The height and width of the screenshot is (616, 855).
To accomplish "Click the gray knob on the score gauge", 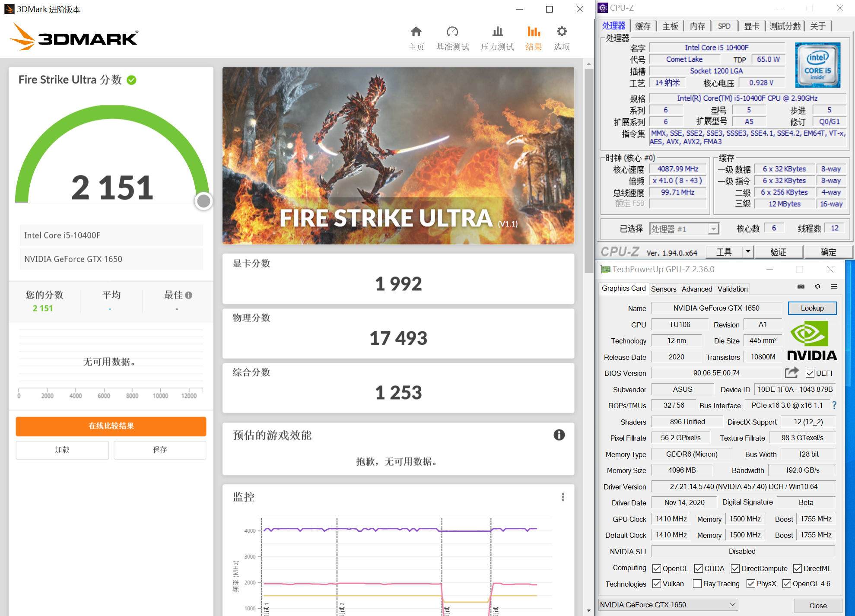I will (x=203, y=201).
